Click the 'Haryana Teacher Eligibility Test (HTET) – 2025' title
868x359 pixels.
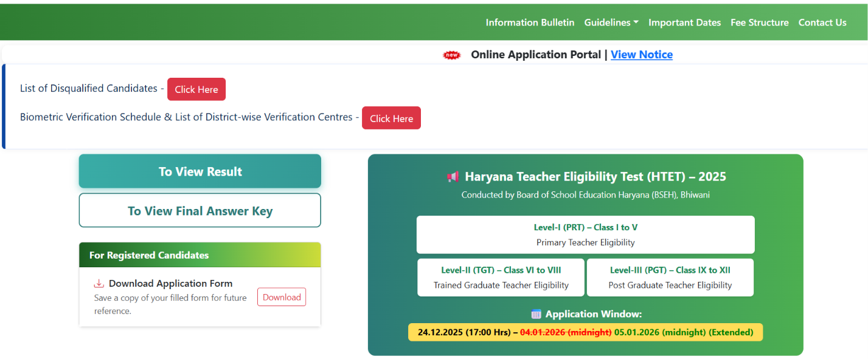click(x=595, y=177)
